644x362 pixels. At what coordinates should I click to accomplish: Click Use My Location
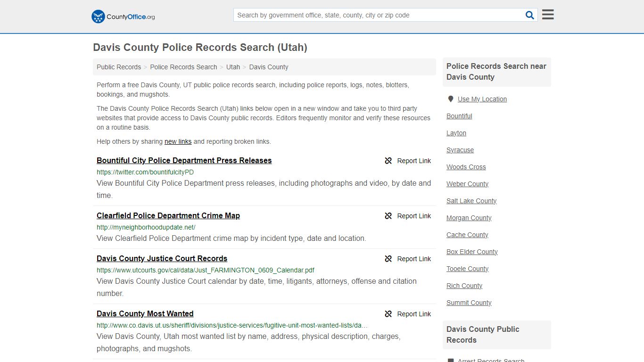click(x=482, y=99)
